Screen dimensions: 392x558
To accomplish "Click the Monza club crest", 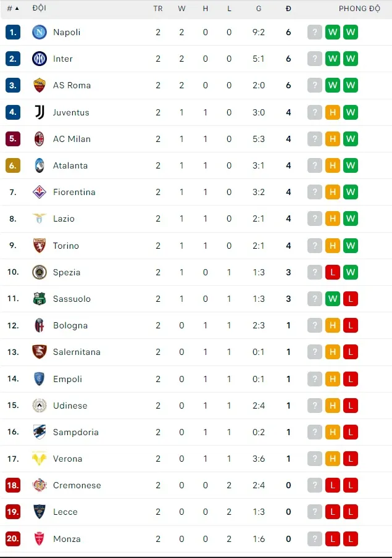I will click(x=39, y=538).
